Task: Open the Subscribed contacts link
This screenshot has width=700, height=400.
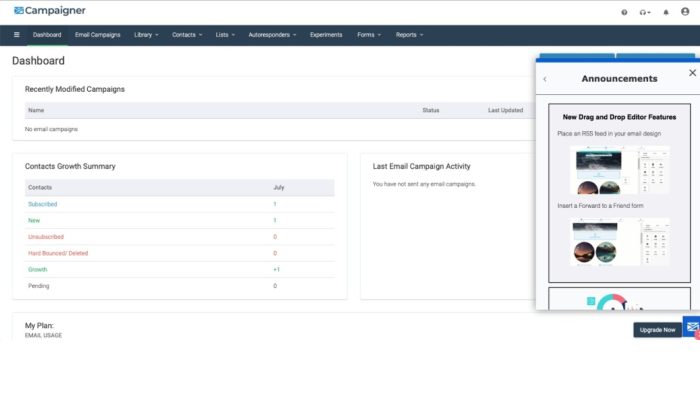Action: (x=42, y=204)
